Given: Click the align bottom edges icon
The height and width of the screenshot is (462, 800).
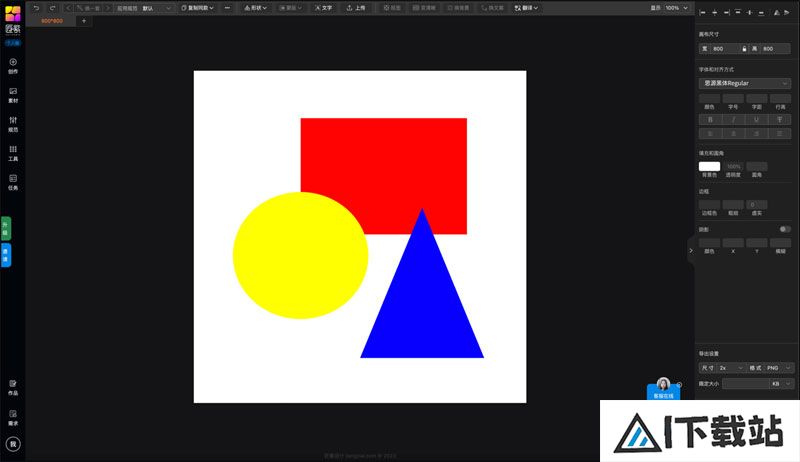Looking at the screenshot, I should [761, 12].
